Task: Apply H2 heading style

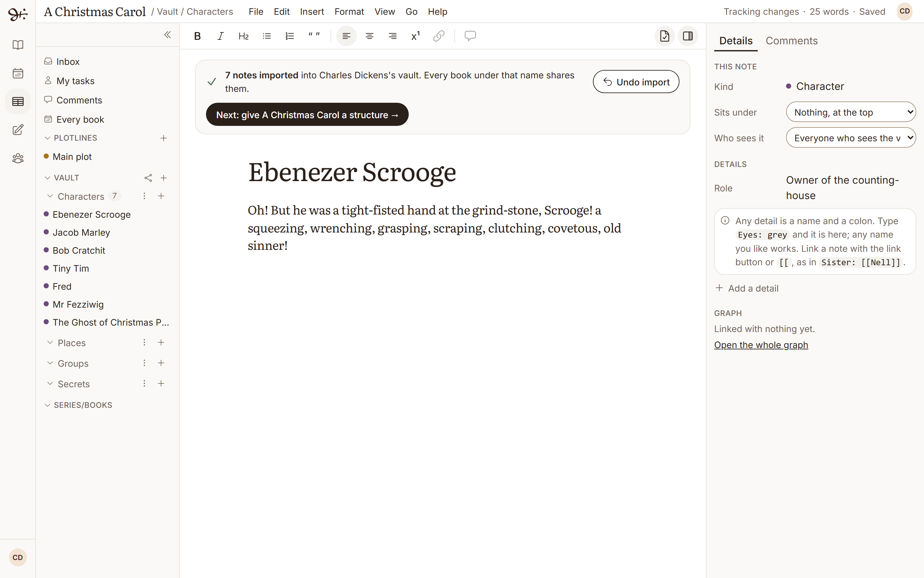Action: click(x=244, y=36)
